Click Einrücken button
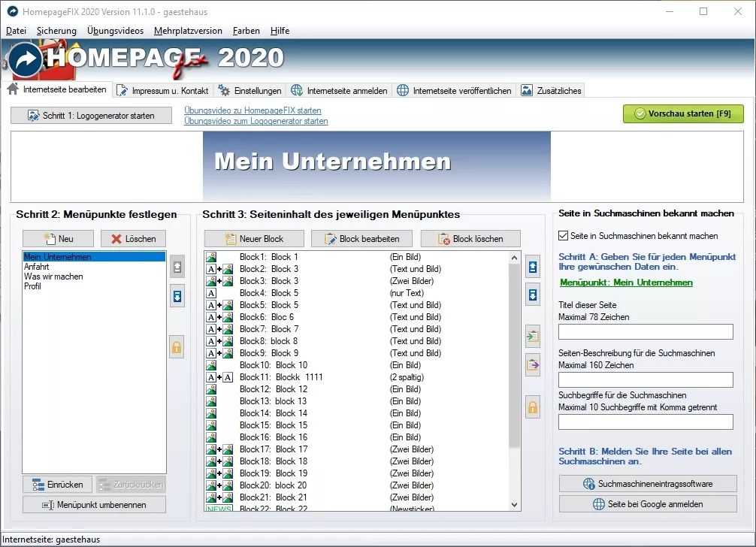This screenshot has width=756, height=547. coord(57,485)
